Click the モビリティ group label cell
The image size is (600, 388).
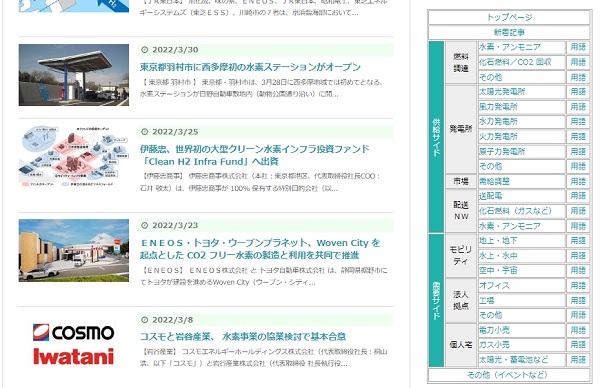click(x=461, y=256)
